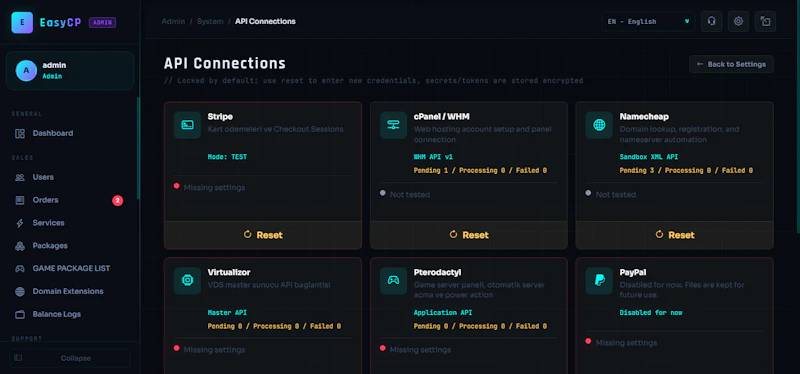This screenshot has height=374, width=800.
Task: Click the Orders badge showing 2
Action: [117, 201]
